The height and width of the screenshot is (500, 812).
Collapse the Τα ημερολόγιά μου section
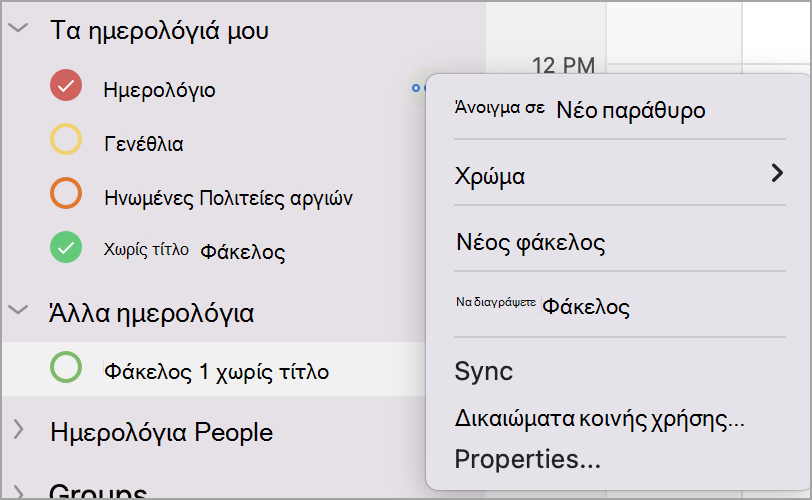[19, 28]
